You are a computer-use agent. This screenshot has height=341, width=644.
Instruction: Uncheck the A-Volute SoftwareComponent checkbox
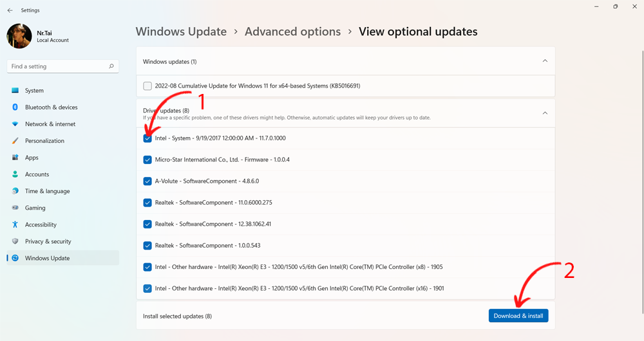pos(147,181)
